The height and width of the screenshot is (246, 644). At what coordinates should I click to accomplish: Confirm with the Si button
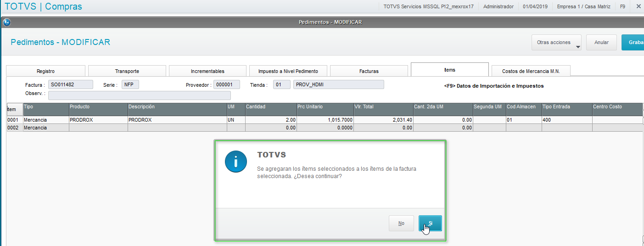(430, 223)
